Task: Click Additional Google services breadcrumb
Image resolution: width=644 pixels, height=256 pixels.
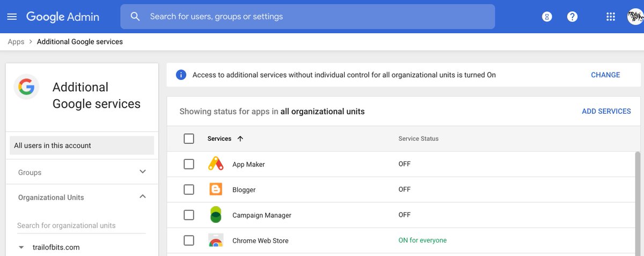Action: tap(80, 42)
